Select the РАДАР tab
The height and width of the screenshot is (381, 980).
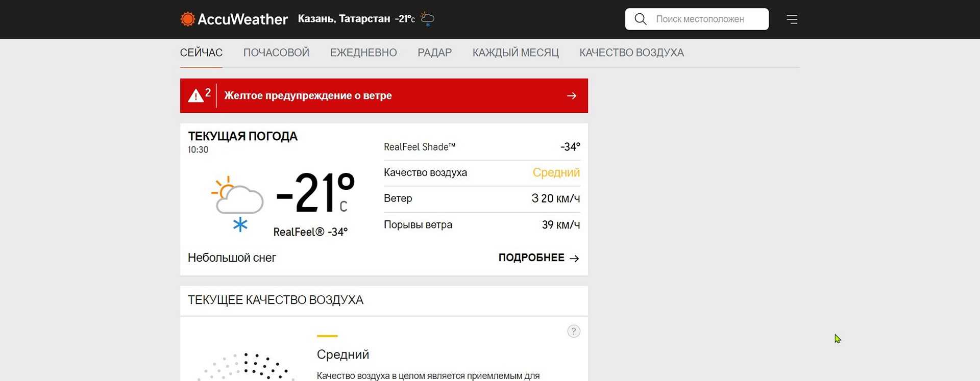[x=434, y=53]
